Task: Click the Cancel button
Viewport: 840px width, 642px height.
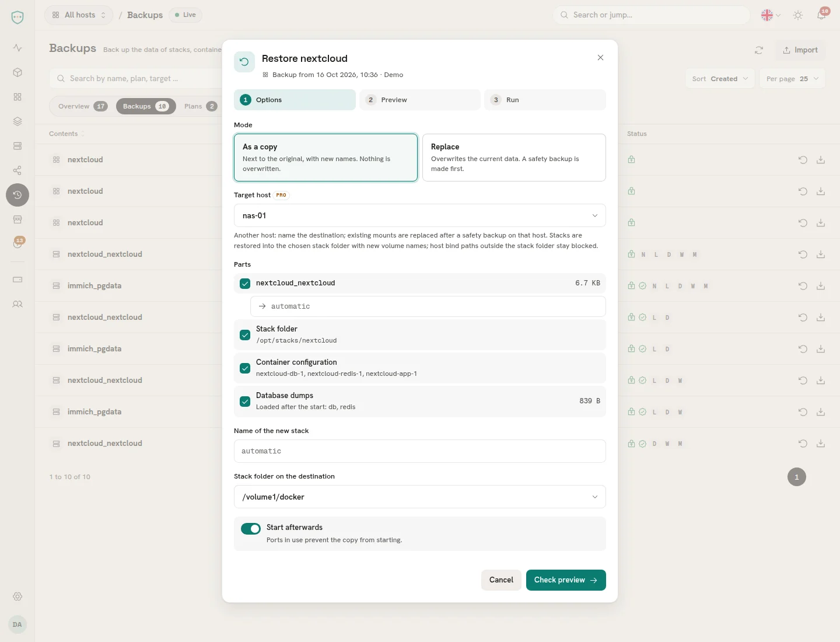Action: tap(501, 580)
